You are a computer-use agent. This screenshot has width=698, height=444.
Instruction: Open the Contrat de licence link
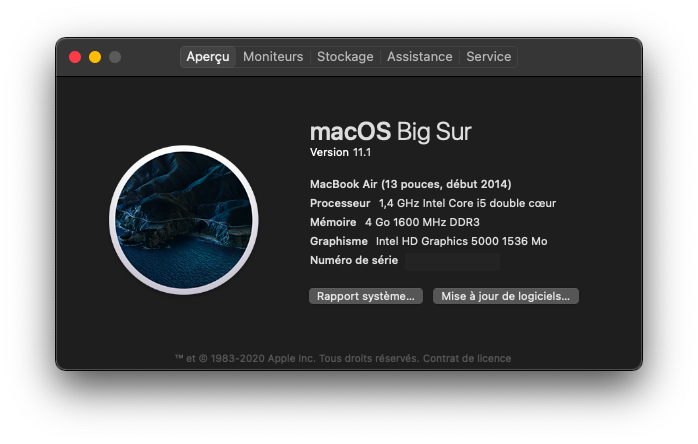[x=467, y=358]
